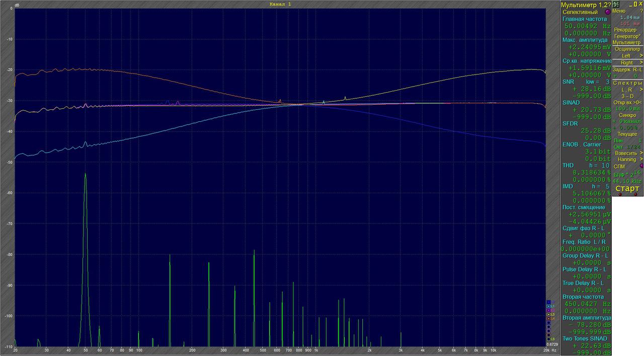Expand the Right channel options
Image resolution: width=644 pixels, height=356 pixels.
[641, 62]
